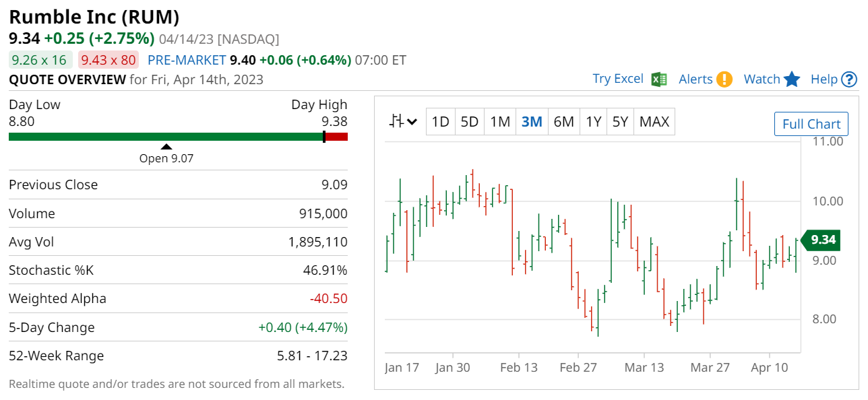Select the 3M chart range tab
This screenshot has height=400, width=868.
532,122
